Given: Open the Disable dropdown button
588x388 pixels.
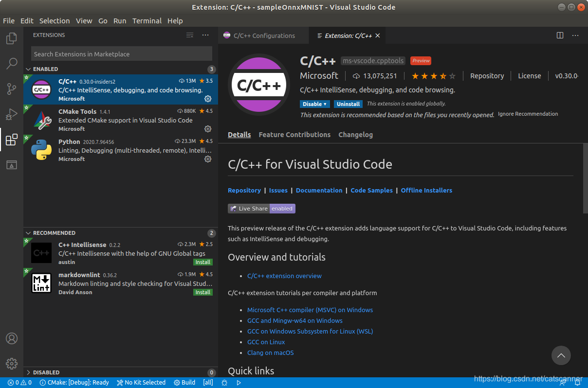Looking at the screenshot, I should 315,104.
